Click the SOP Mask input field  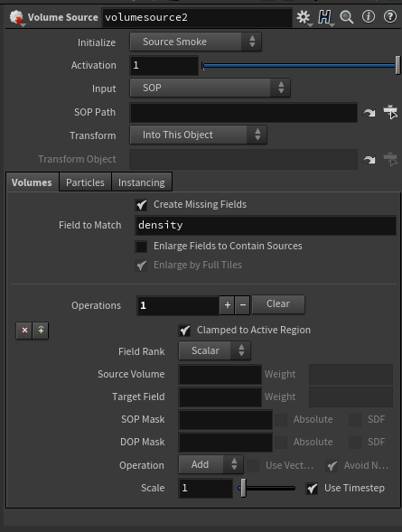226,420
